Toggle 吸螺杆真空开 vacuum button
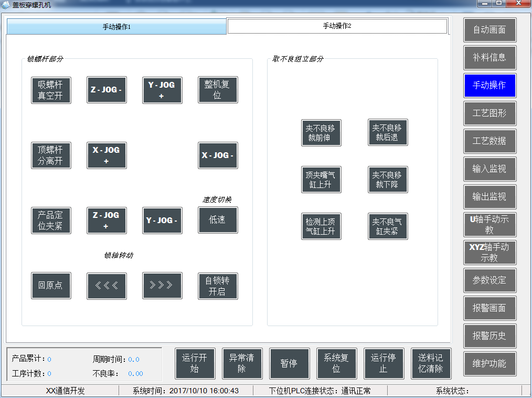 [51, 90]
